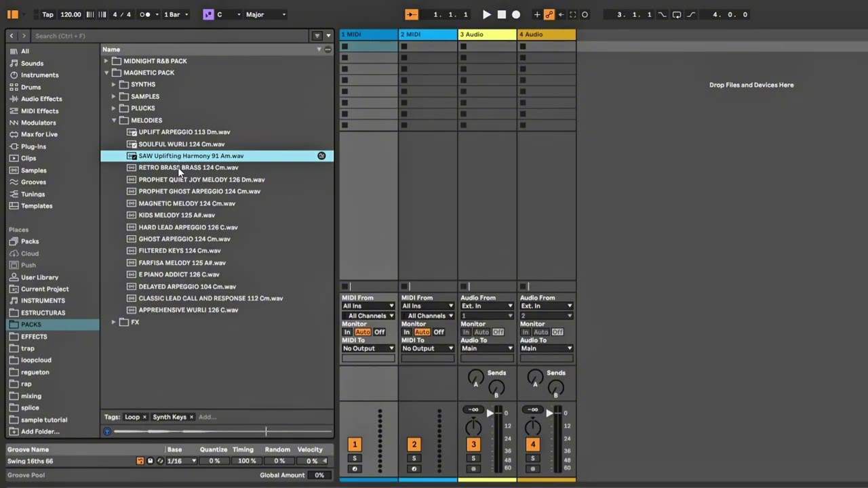Viewport: 868px width, 488px height.
Task: Click track 3 volume fader
Action: (490, 413)
